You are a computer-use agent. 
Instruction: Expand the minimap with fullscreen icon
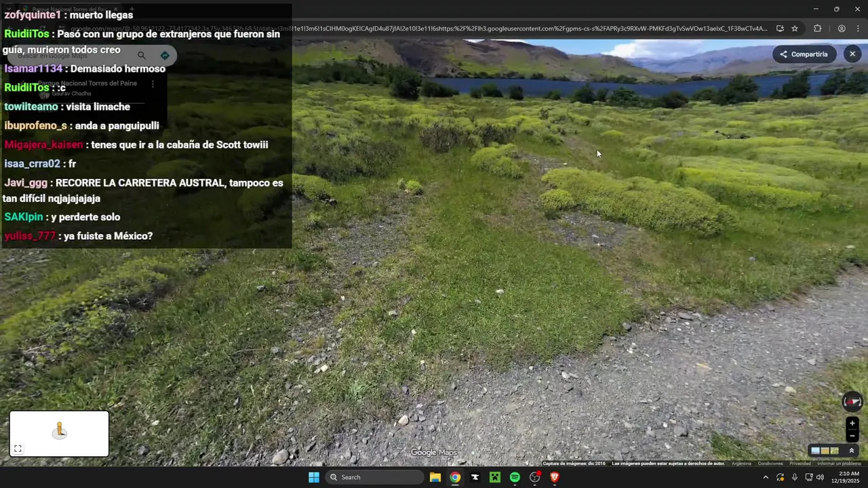click(18, 449)
